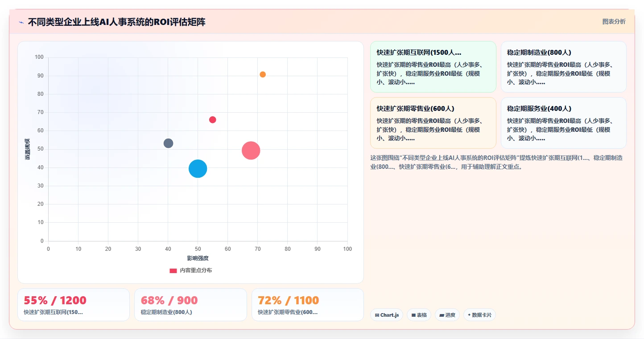Click the small red bubble near 55
The height and width of the screenshot is (339, 644).
pyautogui.click(x=213, y=120)
